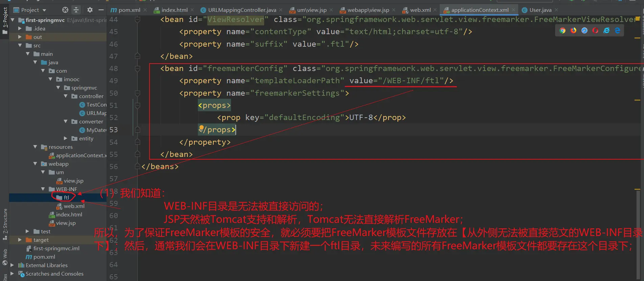
Task: Close the User.java editor tab
Action: [x=557, y=10]
